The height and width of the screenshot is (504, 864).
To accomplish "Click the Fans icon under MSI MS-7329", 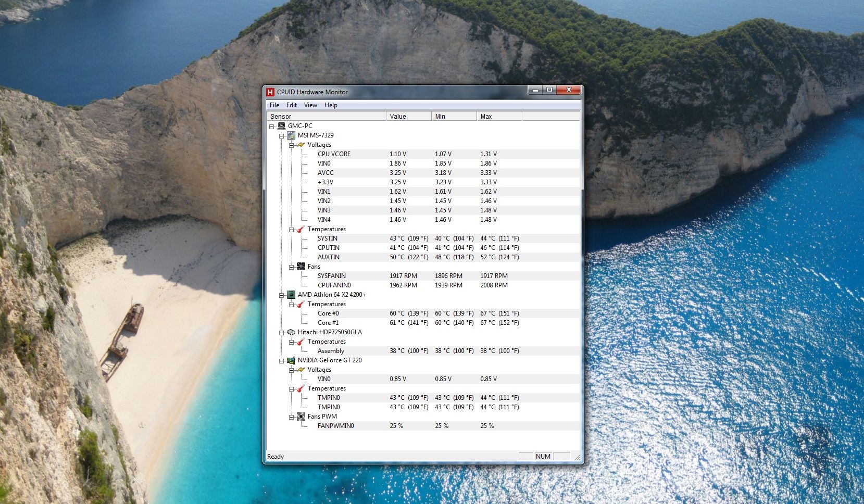I will coord(301,267).
